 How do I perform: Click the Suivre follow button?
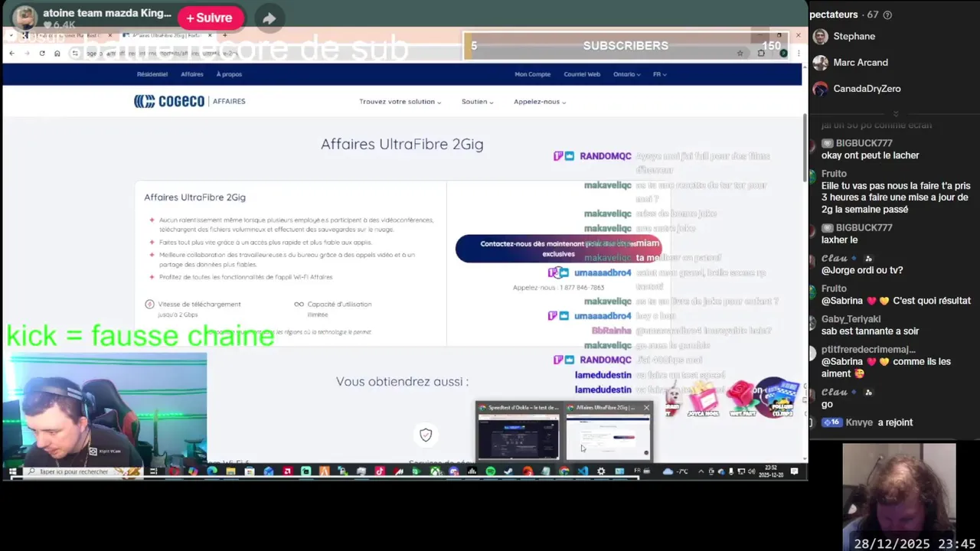[x=209, y=18]
